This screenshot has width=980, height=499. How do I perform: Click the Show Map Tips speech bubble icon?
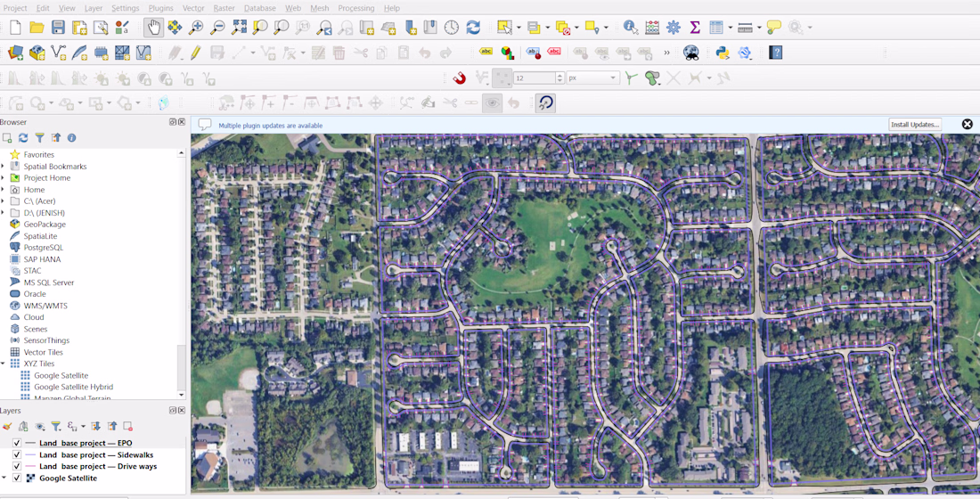[x=774, y=28]
